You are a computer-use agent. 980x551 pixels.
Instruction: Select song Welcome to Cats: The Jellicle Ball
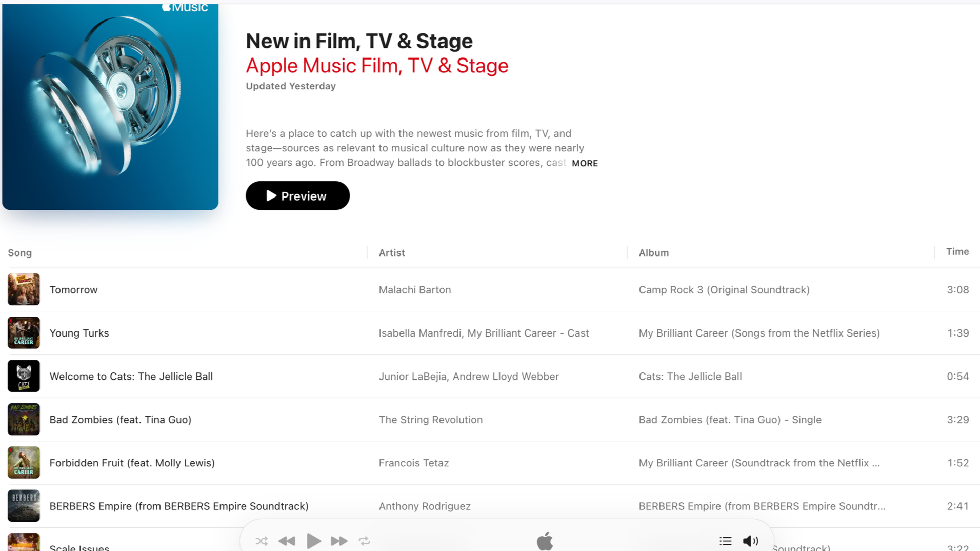(x=131, y=376)
